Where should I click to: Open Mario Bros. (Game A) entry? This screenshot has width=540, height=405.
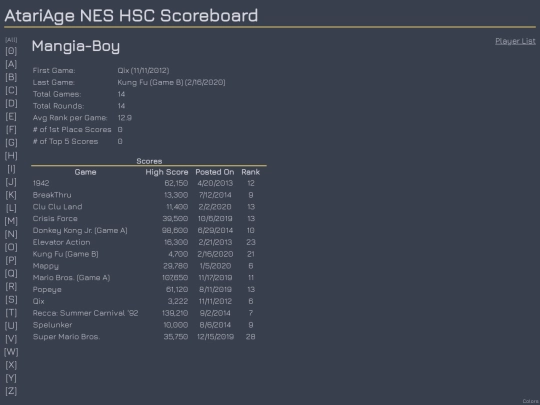[71, 278]
